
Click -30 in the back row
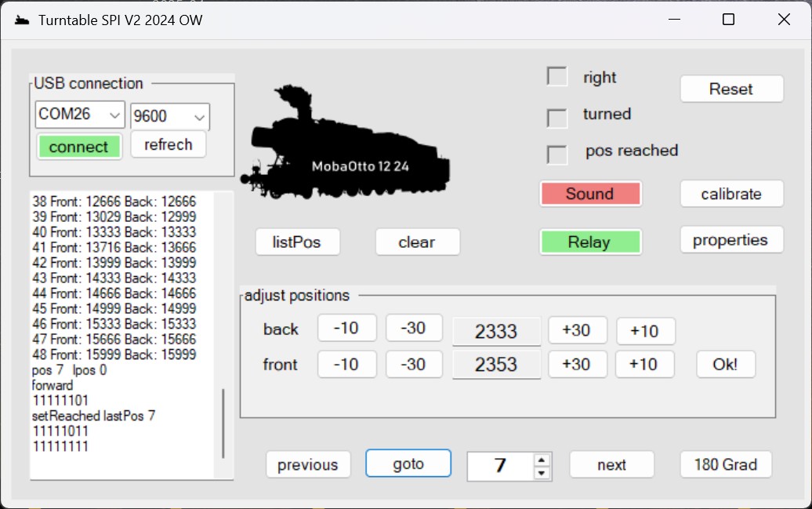[414, 328]
